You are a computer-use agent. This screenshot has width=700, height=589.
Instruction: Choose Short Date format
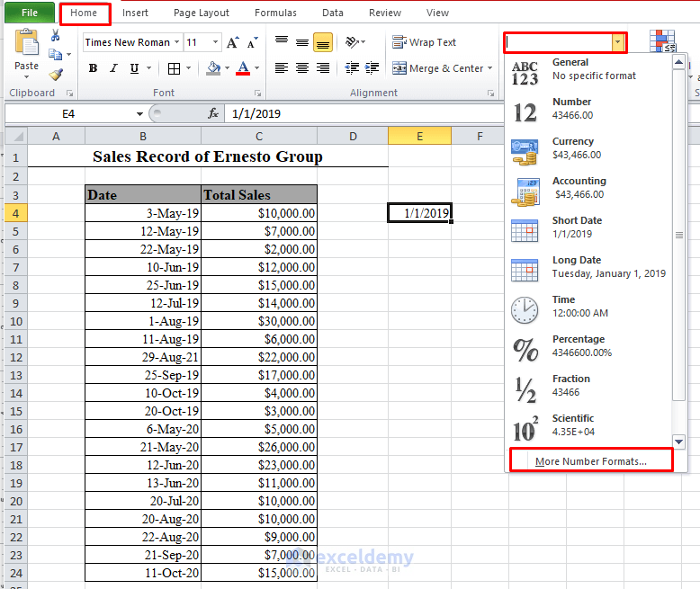click(x=588, y=229)
